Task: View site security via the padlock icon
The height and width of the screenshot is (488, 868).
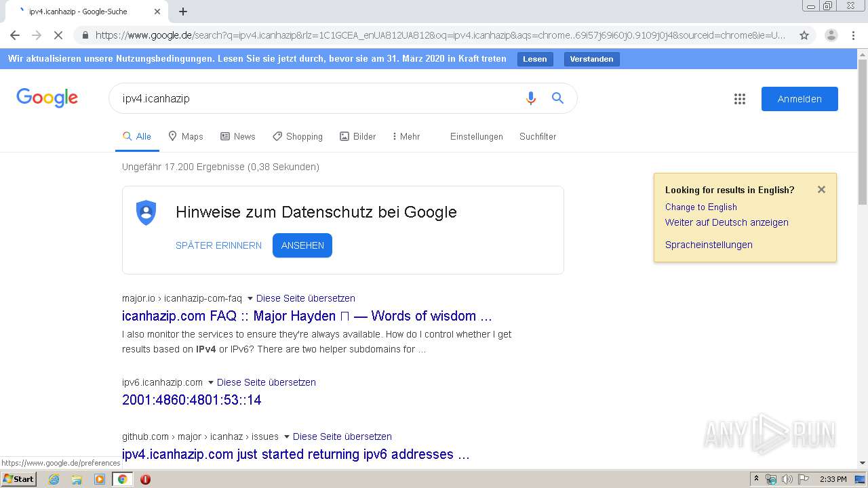Action: [x=84, y=35]
